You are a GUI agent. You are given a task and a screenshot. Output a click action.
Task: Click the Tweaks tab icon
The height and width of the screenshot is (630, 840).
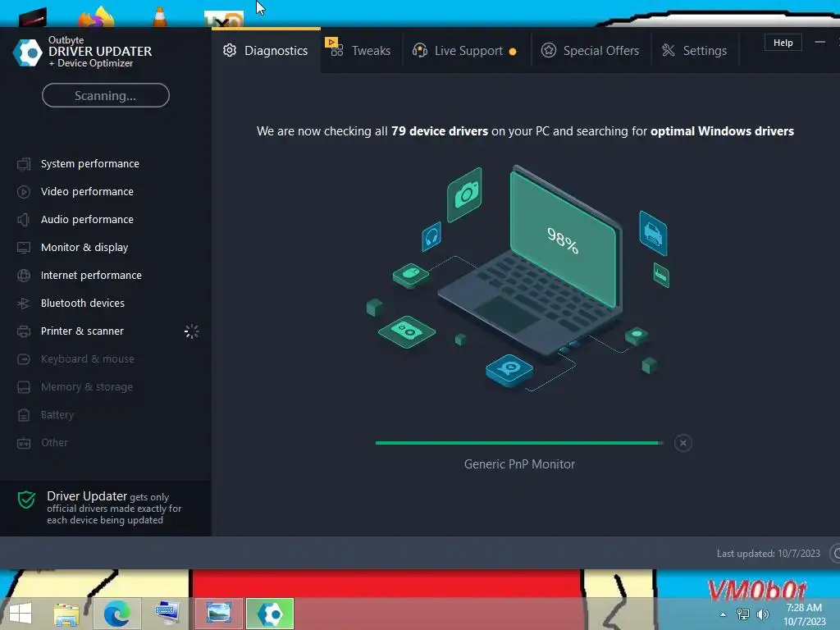[x=336, y=50]
